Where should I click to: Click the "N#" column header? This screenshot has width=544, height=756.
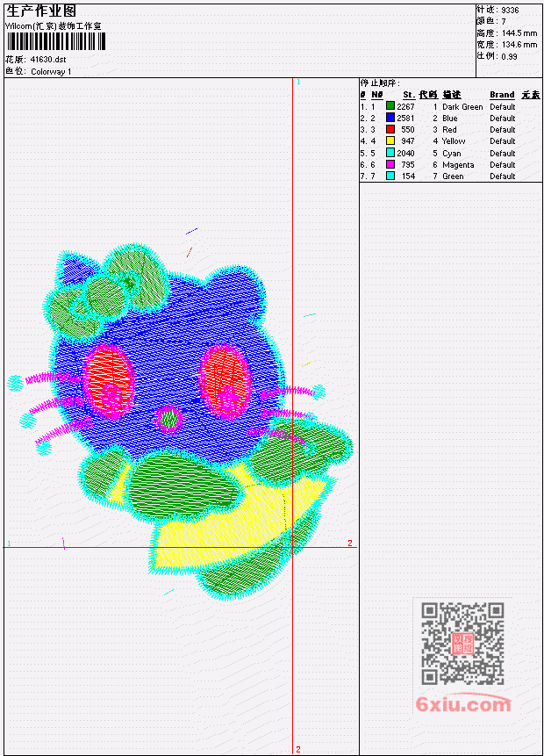point(376,95)
